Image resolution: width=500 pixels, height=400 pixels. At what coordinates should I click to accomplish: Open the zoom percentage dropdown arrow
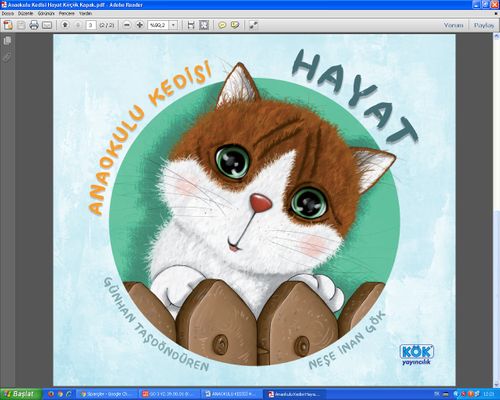(173, 25)
